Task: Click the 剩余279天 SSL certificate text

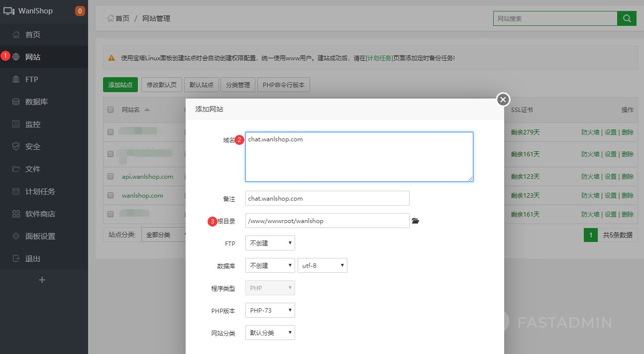Action: coord(525,132)
